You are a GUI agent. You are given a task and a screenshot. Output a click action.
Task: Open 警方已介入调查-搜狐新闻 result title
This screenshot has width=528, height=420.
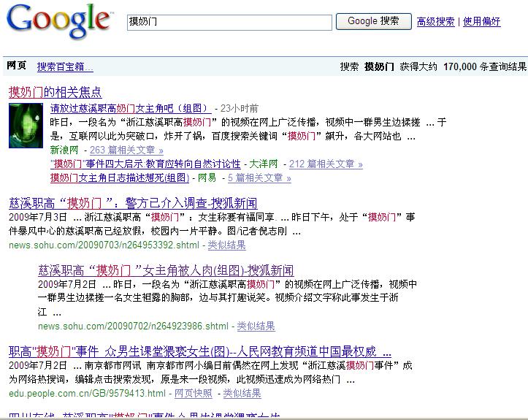133,204
